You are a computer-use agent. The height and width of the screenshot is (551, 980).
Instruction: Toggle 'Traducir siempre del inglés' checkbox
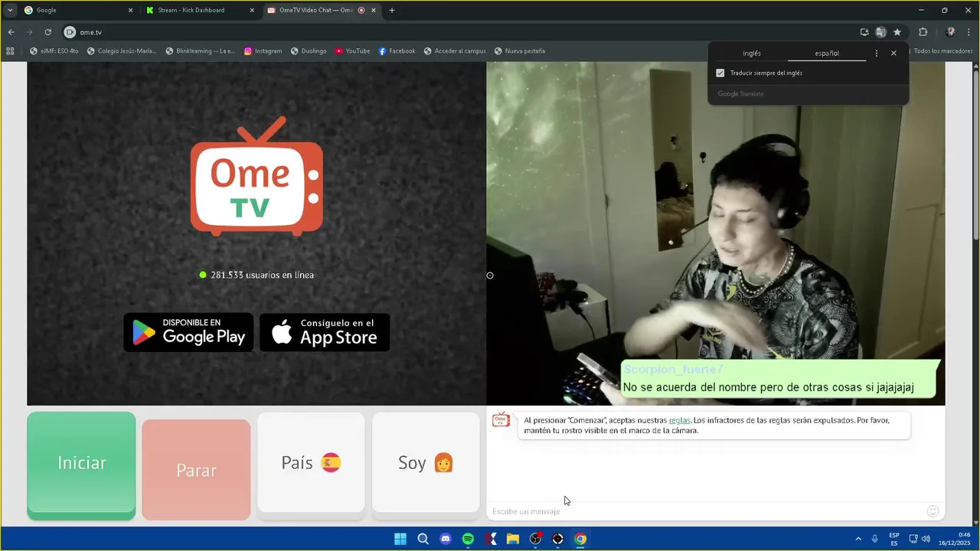pyautogui.click(x=720, y=73)
